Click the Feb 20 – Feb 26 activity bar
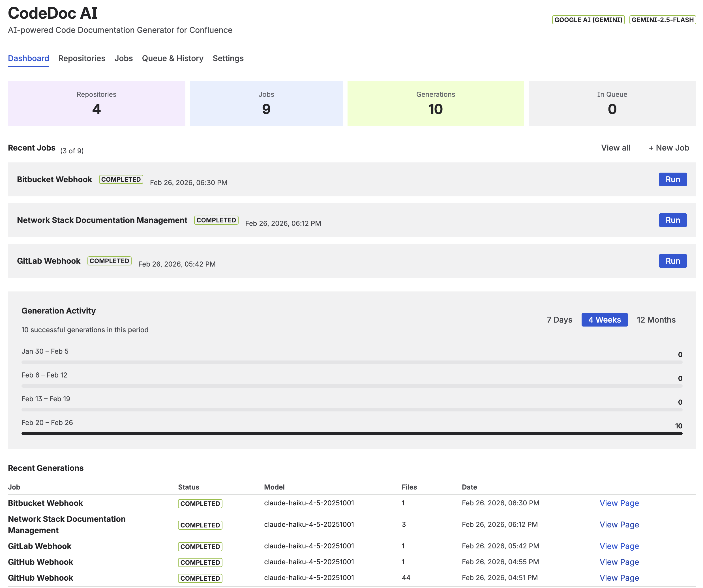 click(x=351, y=433)
